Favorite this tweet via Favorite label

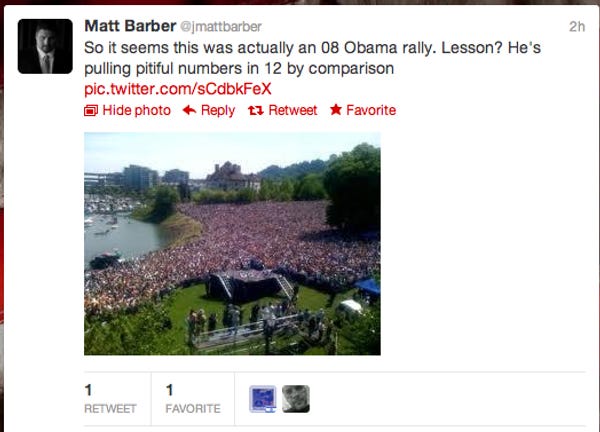click(371, 110)
